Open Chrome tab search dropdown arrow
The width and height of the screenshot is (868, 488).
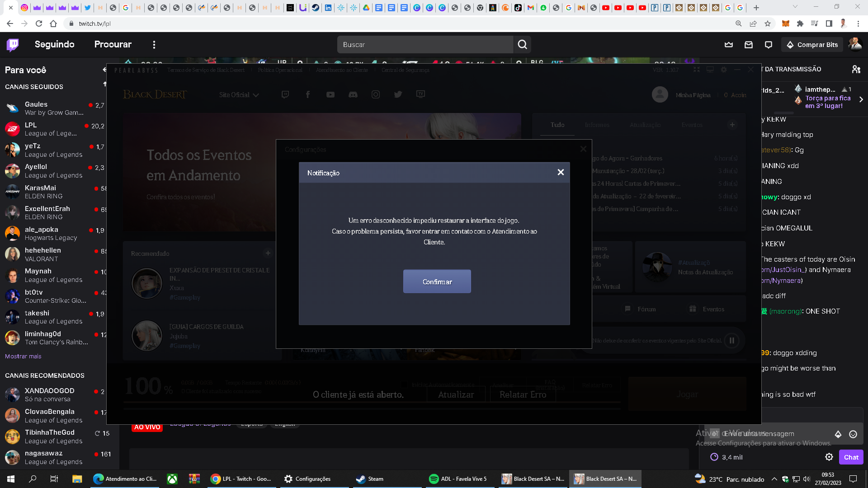(795, 7)
